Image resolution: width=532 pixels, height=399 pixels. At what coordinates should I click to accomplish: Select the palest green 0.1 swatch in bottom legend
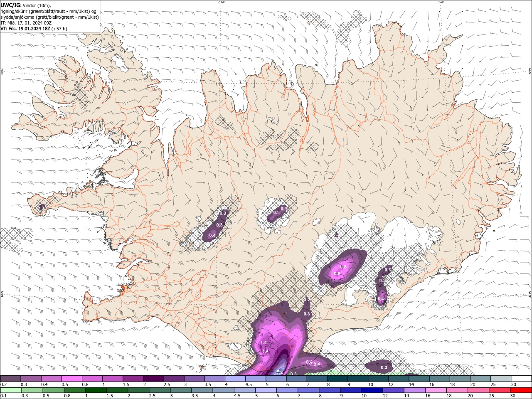point(11,390)
